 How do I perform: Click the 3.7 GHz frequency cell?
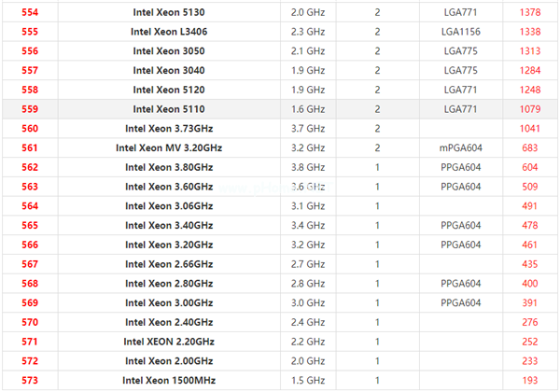pyautogui.click(x=308, y=129)
